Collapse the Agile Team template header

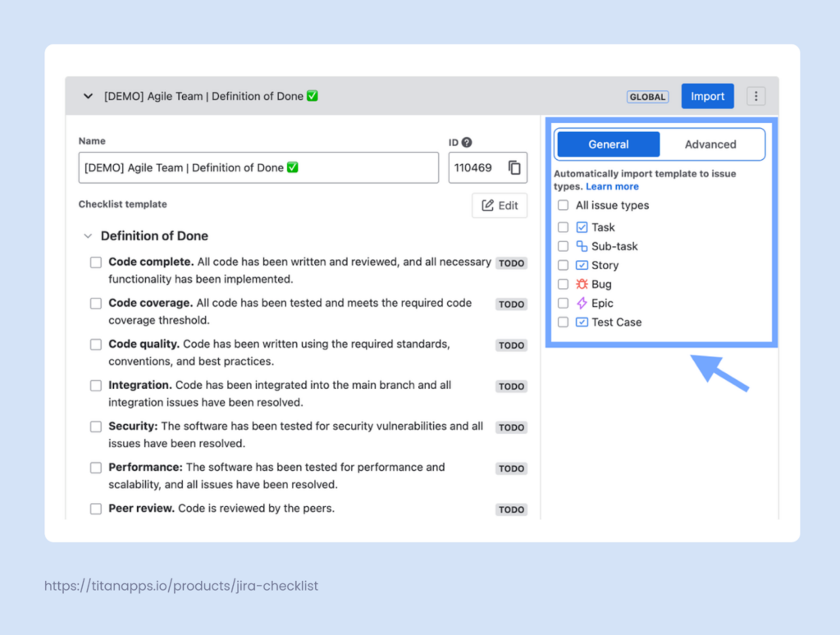(x=88, y=96)
